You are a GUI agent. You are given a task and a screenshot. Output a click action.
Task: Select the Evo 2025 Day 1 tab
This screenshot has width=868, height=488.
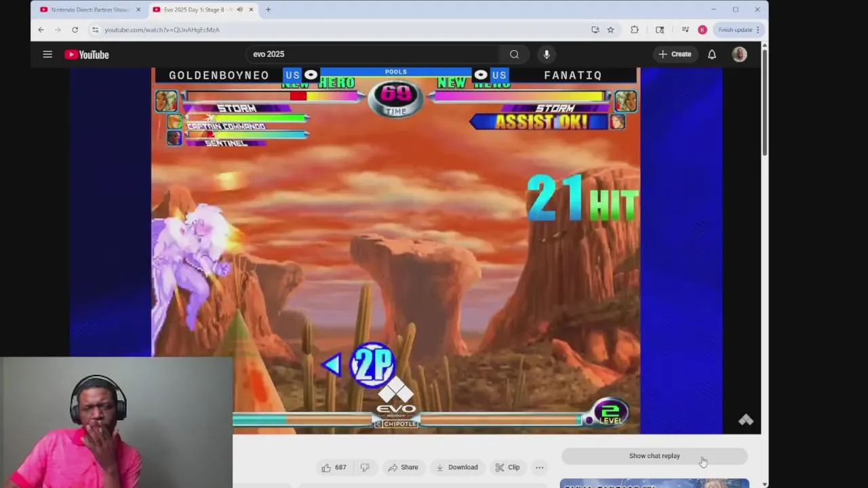tap(197, 9)
